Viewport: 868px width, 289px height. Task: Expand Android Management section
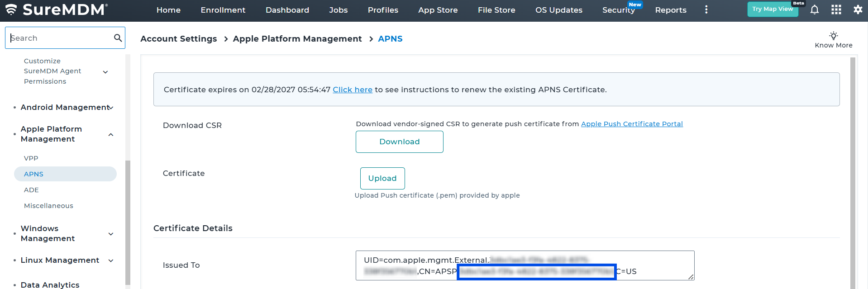coord(111,108)
